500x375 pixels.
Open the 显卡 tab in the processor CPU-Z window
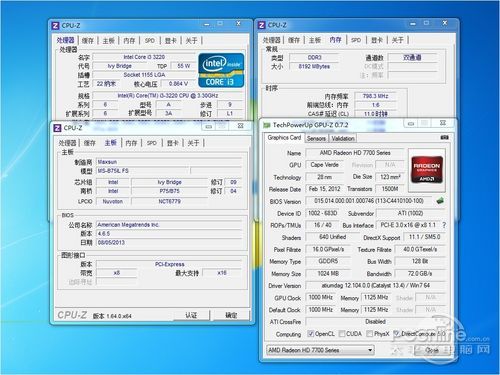(171, 41)
